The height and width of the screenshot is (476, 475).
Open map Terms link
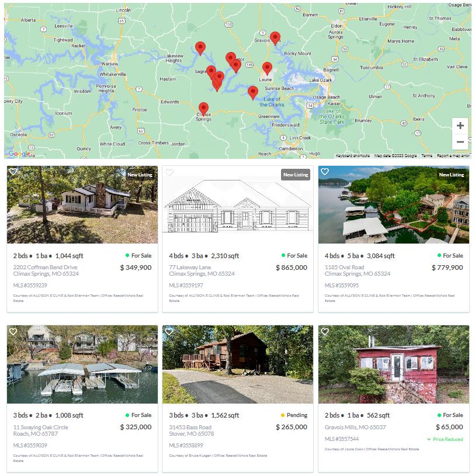coord(427,156)
